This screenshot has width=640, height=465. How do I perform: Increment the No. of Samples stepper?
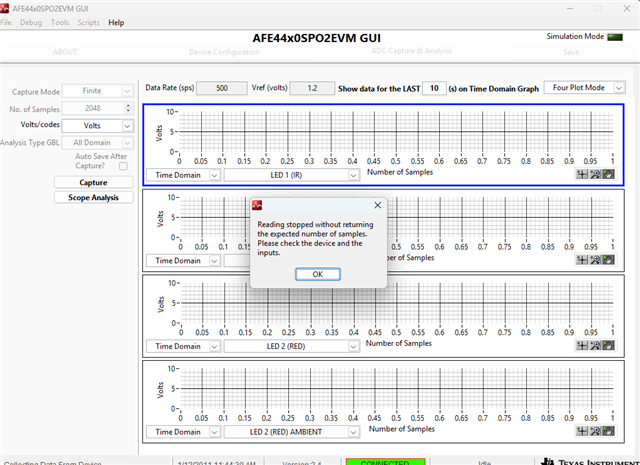click(128, 105)
